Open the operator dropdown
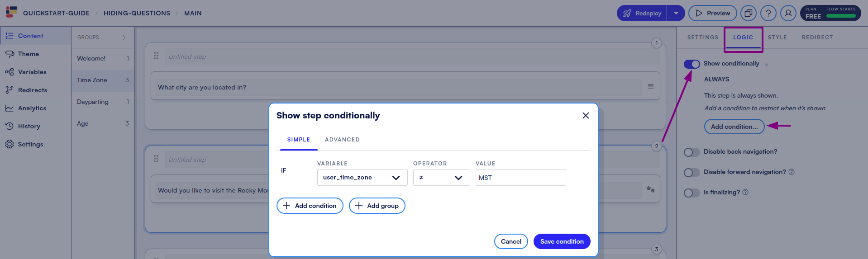 (441, 178)
